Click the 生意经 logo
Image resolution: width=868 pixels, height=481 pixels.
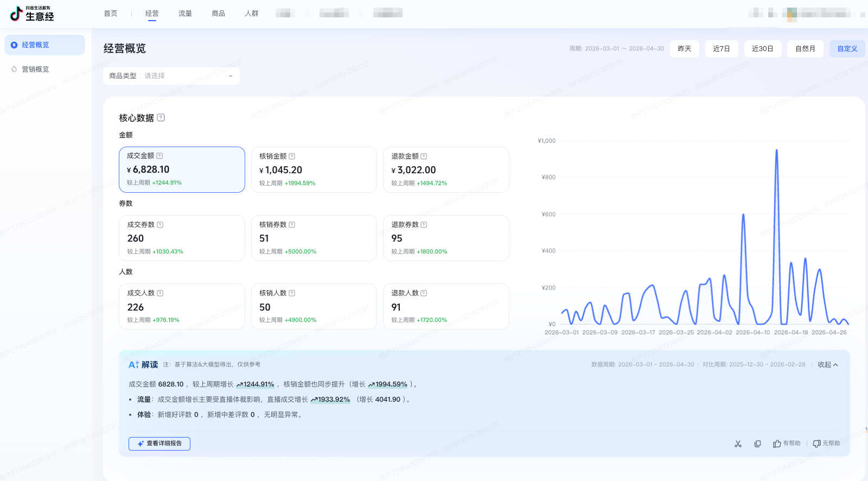coord(32,14)
